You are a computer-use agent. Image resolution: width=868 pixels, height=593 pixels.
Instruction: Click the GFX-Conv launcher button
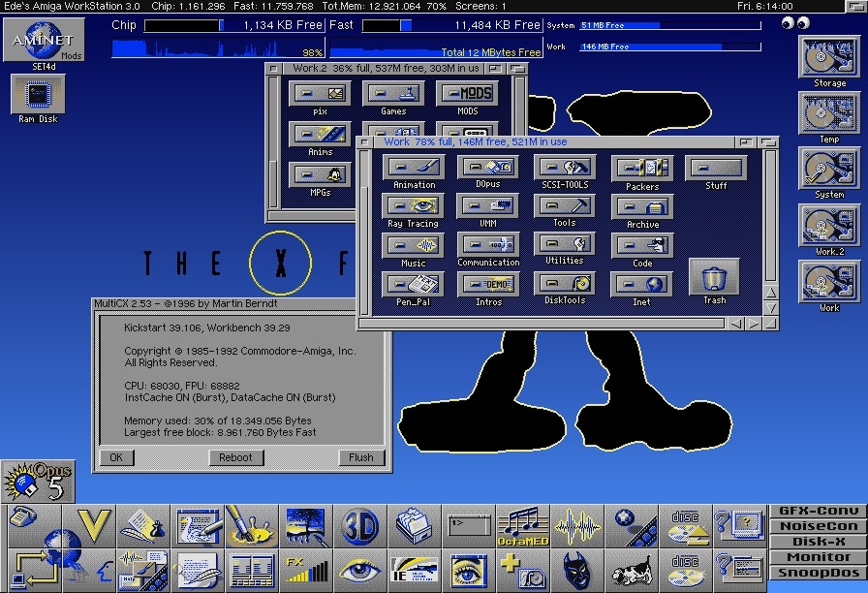tap(818, 511)
